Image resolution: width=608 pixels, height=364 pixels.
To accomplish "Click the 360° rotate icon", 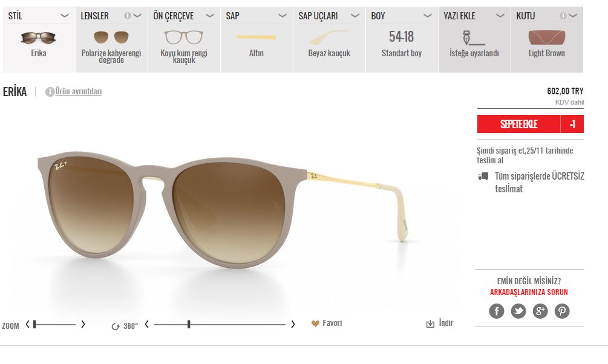I will pos(115,327).
